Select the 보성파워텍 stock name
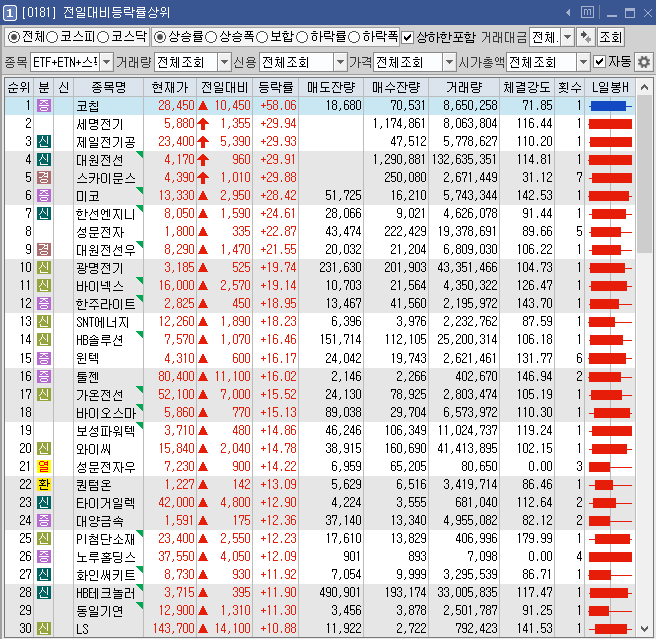The width and height of the screenshot is (656, 639). 105,431
